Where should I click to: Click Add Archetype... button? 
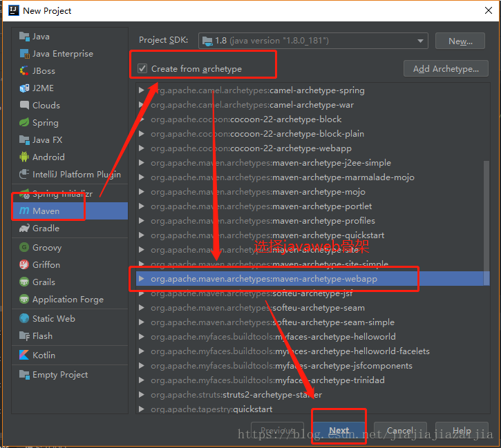tap(446, 68)
